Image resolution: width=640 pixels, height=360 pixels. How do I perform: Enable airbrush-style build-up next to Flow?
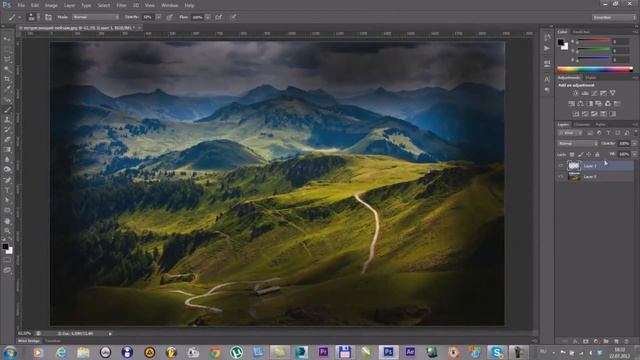pos(219,17)
